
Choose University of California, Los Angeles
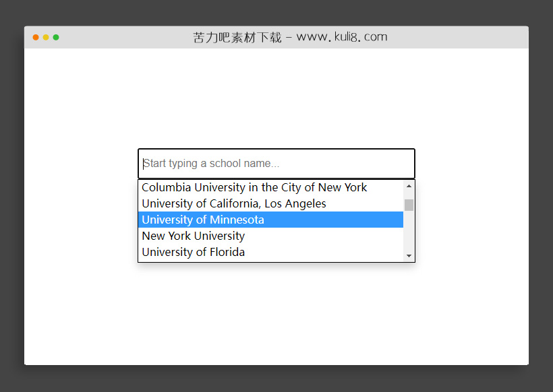(x=234, y=203)
